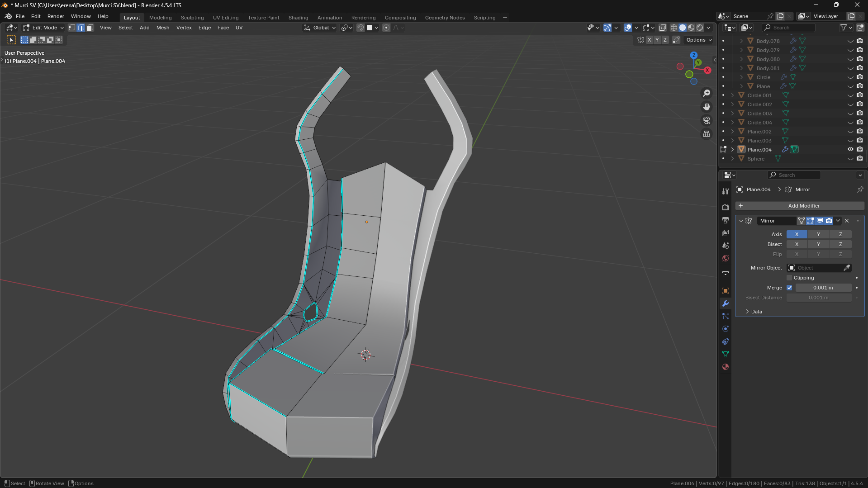Toggle X-ray display icon in header
868x488 pixels.
[x=662, y=28]
